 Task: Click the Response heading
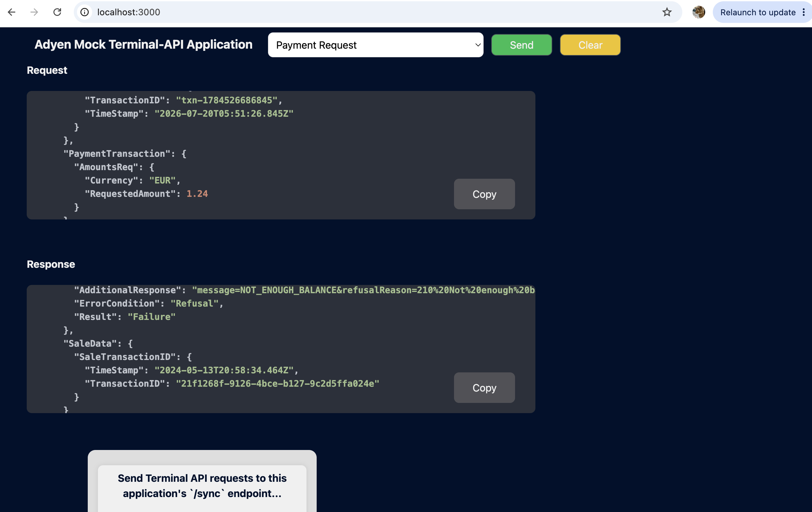(51, 264)
